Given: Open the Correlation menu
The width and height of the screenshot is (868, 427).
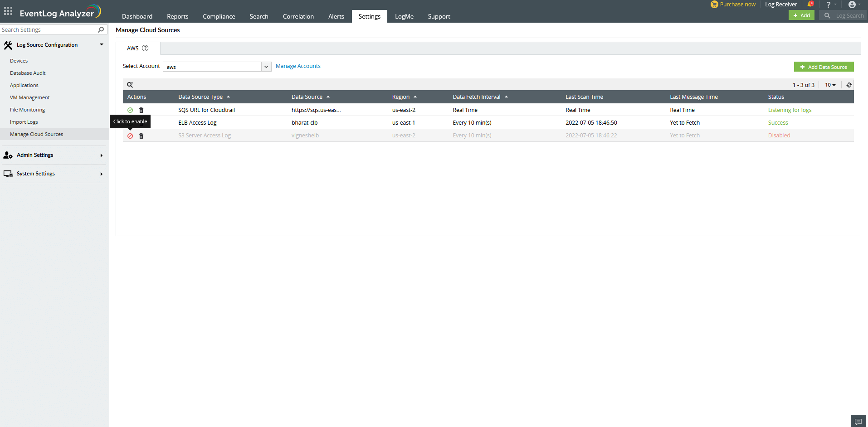Looking at the screenshot, I should [298, 16].
